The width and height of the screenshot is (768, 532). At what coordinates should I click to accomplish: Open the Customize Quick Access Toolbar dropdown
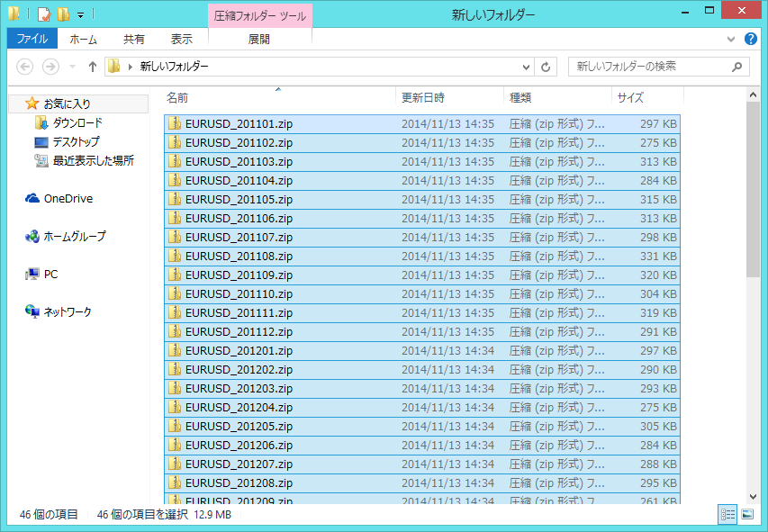(81, 15)
